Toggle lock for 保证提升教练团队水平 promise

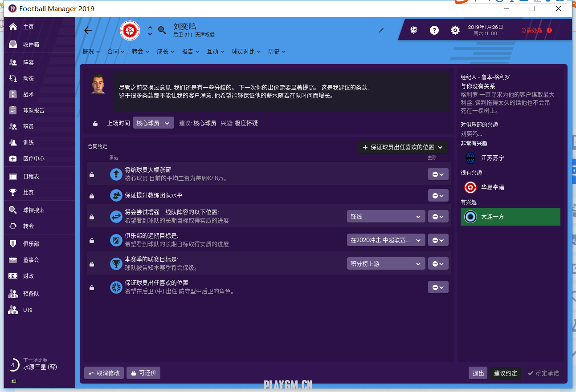coord(92,196)
